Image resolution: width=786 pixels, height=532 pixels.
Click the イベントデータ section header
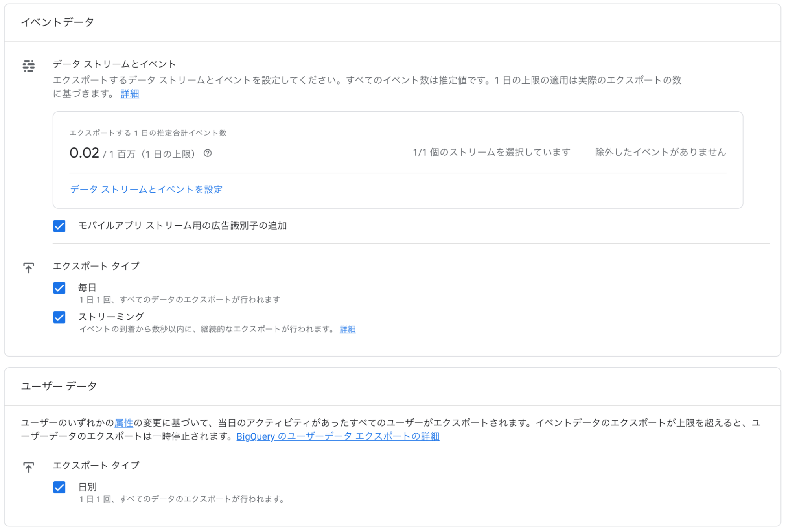pyautogui.click(x=57, y=22)
